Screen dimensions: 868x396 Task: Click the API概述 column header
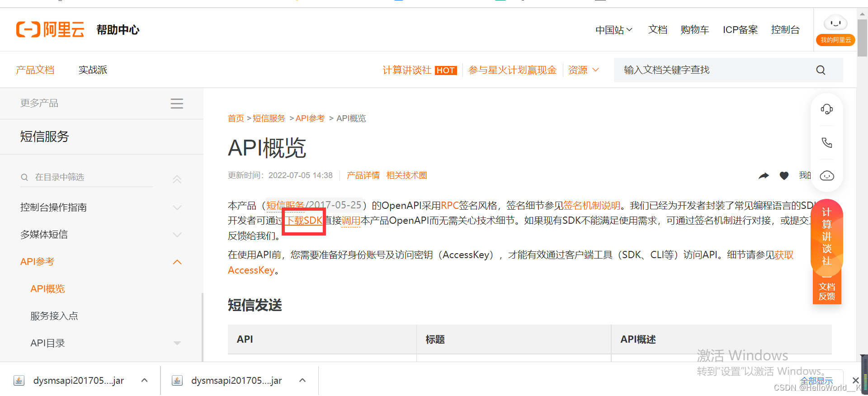point(638,339)
